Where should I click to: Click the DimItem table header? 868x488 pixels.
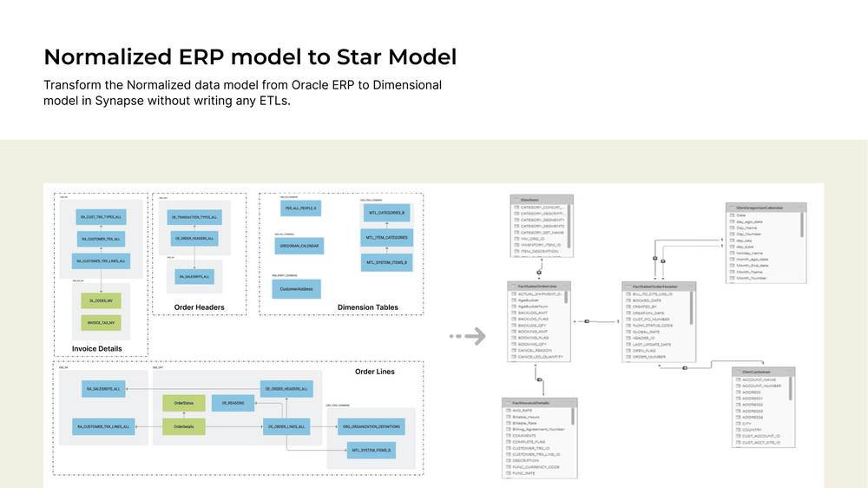(542, 200)
